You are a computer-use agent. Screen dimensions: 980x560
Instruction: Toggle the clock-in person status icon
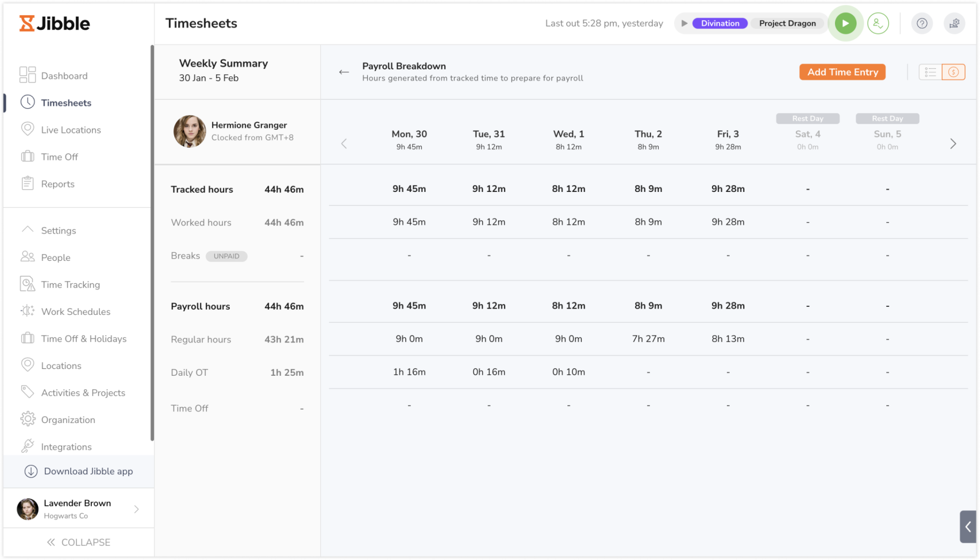[878, 23]
